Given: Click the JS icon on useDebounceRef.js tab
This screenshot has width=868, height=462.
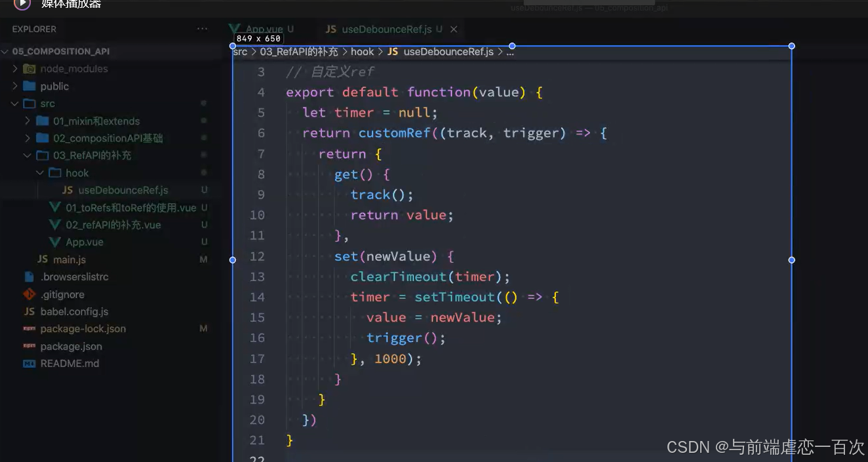Looking at the screenshot, I should (x=331, y=29).
